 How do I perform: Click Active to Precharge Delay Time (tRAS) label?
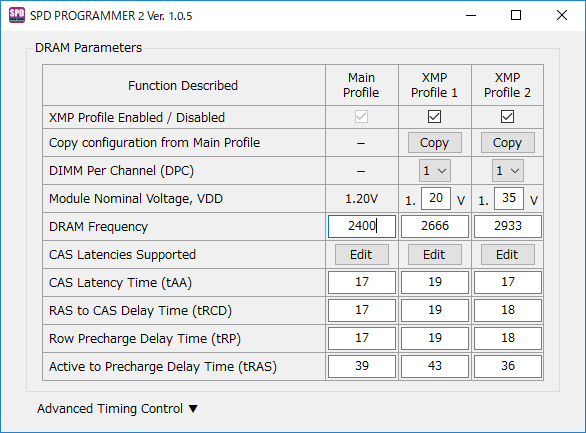pyautogui.click(x=163, y=367)
